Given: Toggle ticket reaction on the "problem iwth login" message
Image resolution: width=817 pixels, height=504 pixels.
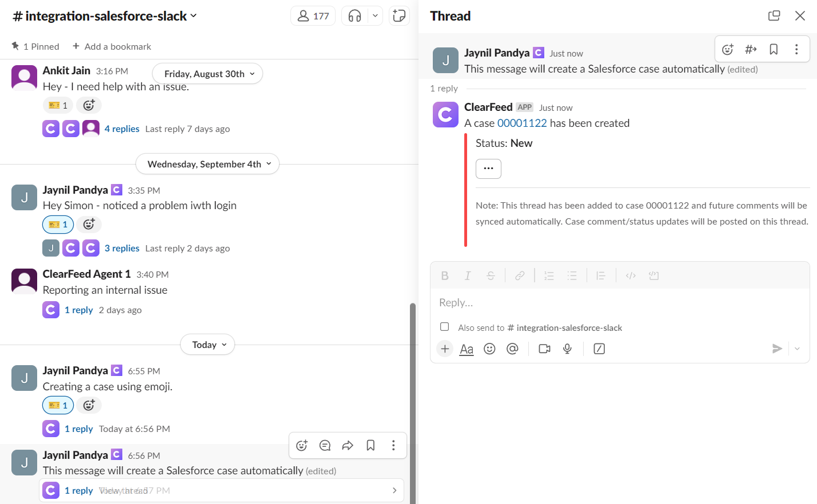Looking at the screenshot, I should point(58,225).
